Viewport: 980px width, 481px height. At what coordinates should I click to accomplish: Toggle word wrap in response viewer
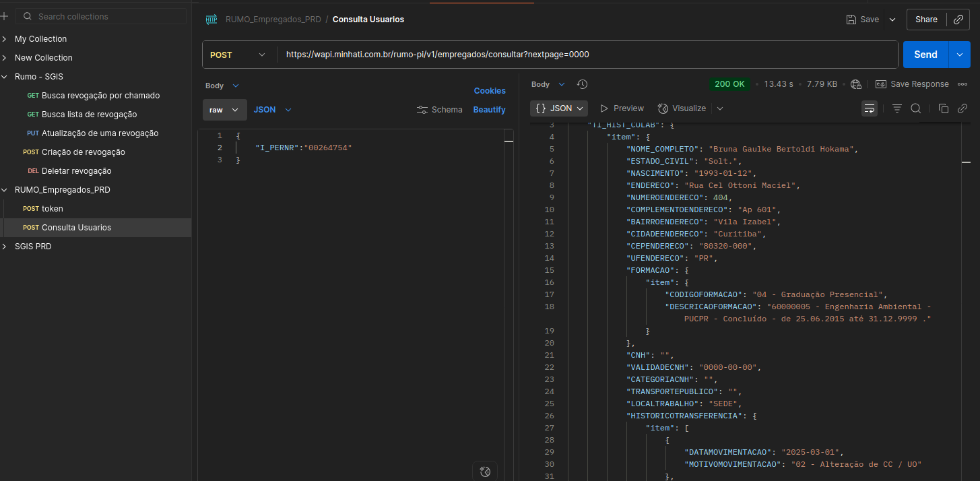click(870, 108)
